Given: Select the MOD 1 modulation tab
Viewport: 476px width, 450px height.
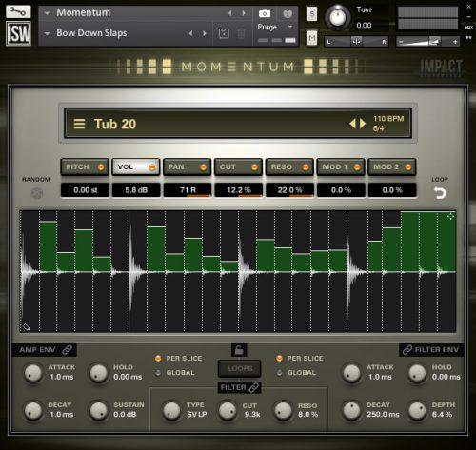Looking at the screenshot, I should [x=341, y=167].
